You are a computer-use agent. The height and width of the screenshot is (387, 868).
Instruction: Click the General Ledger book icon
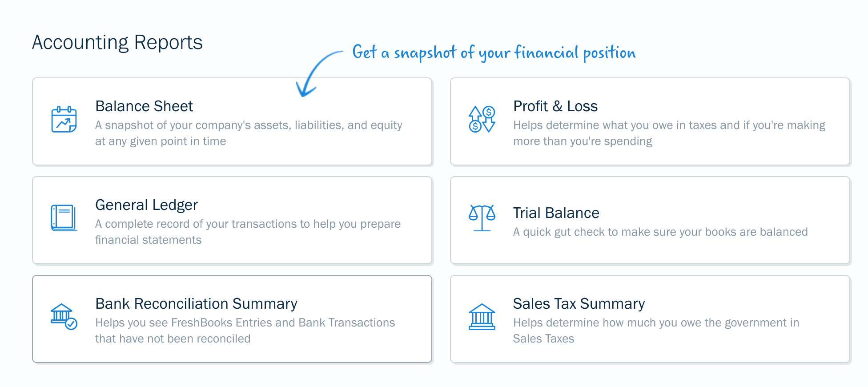click(64, 218)
